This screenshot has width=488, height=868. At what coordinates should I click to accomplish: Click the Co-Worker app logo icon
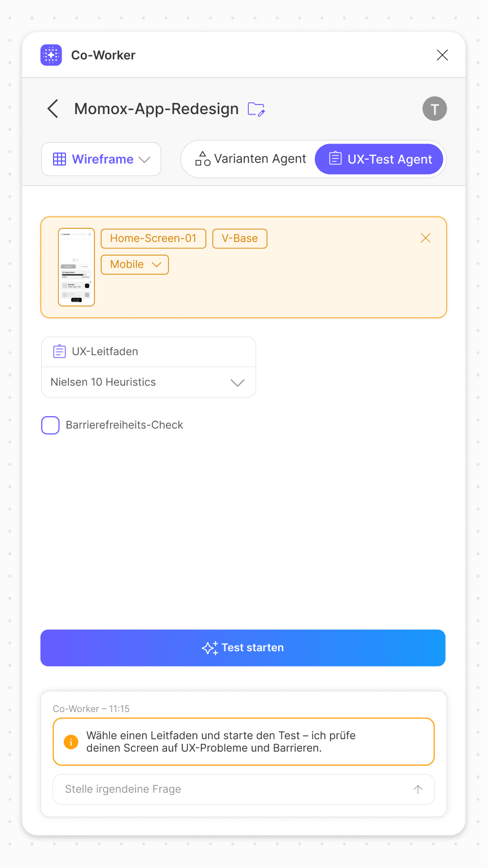click(51, 55)
